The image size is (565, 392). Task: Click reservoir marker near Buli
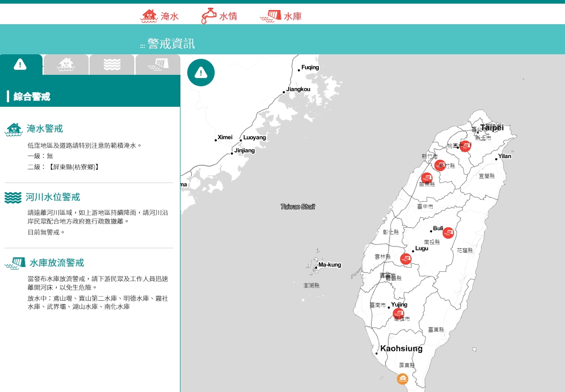448,233
